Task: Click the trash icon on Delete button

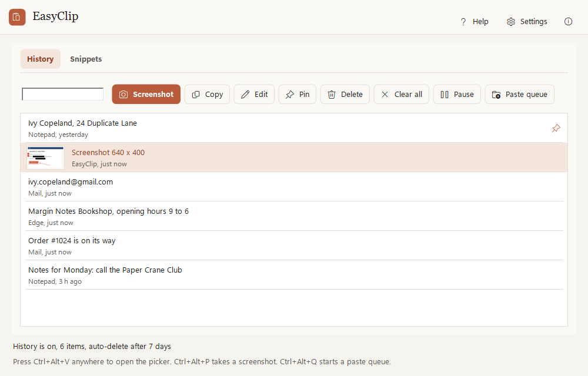Action: (x=332, y=95)
